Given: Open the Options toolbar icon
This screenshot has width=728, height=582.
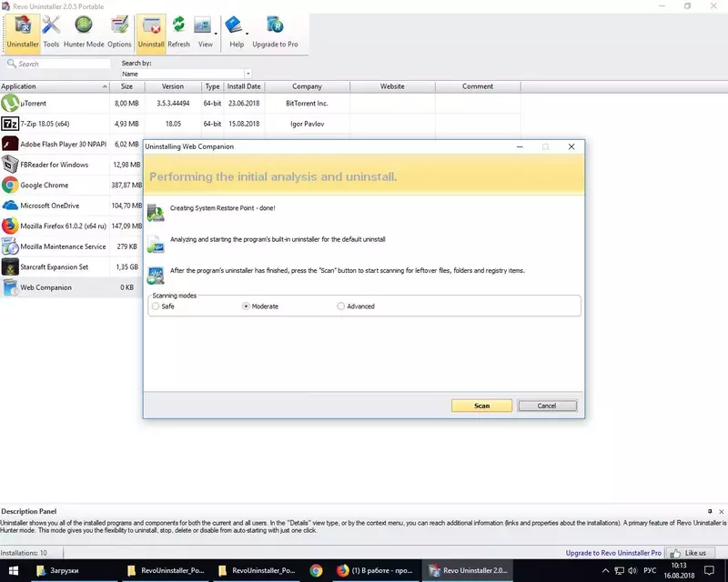Looking at the screenshot, I should pos(119,32).
